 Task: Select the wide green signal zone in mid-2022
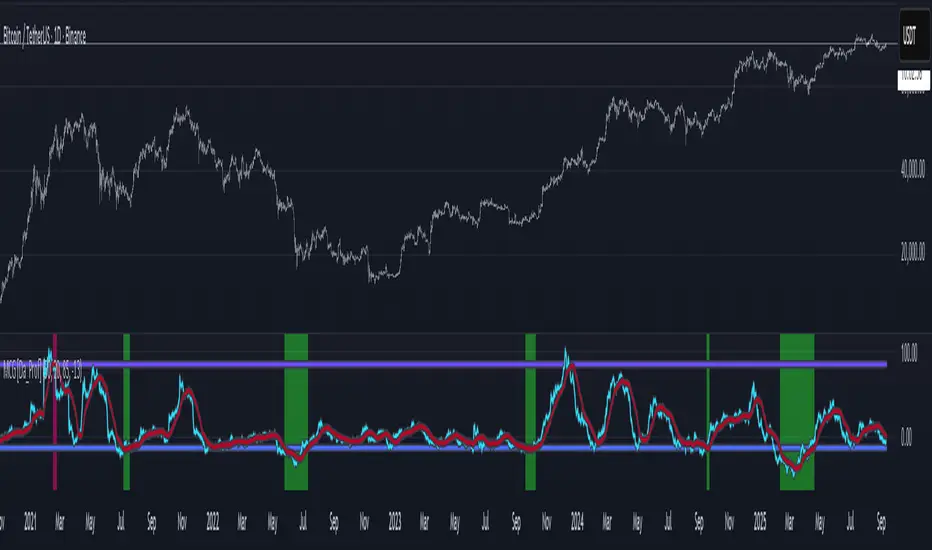(x=296, y=412)
